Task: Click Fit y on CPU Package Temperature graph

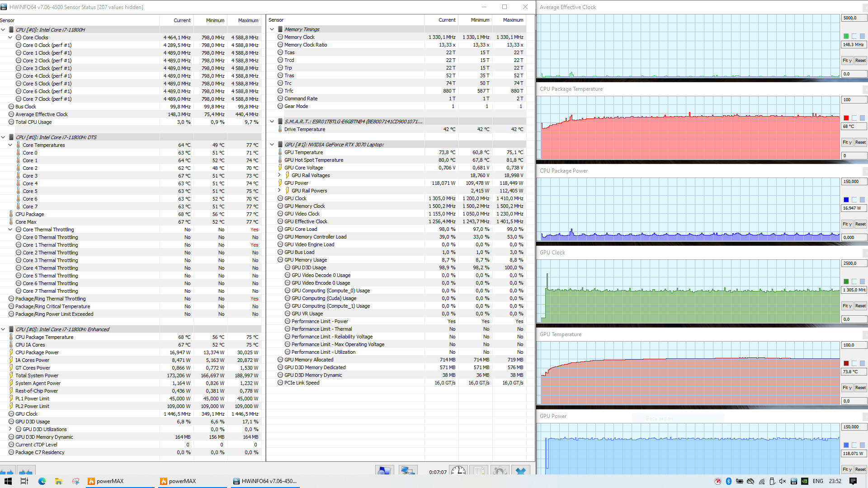Action: 847,142
